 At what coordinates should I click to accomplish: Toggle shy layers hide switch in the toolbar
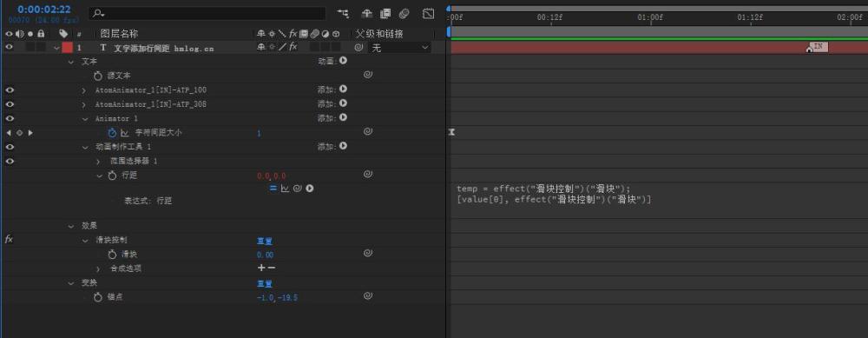pyautogui.click(x=367, y=13)
